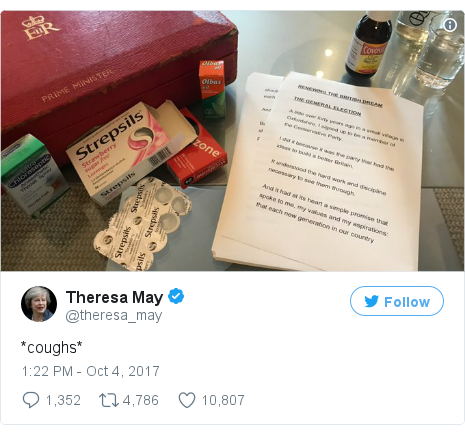Viewport: 465px width, 435px height.
Task: Open the embedded tweet photo
Action: pos(232,141)
